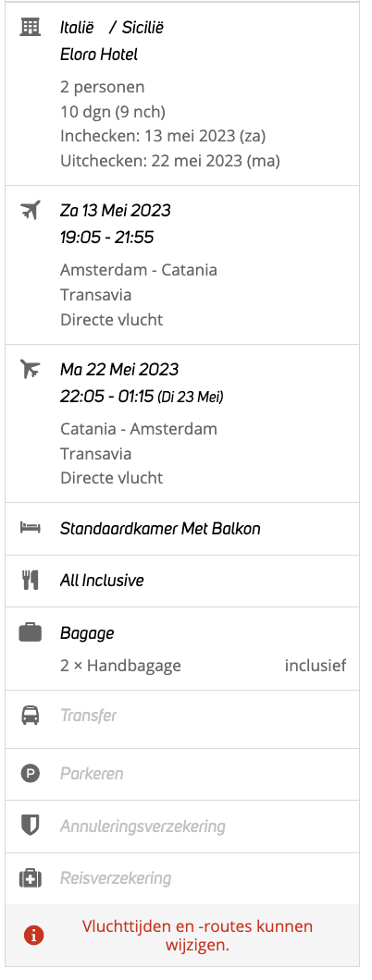
Task: Click the Bagage section heading
Action: click(87, 633)
